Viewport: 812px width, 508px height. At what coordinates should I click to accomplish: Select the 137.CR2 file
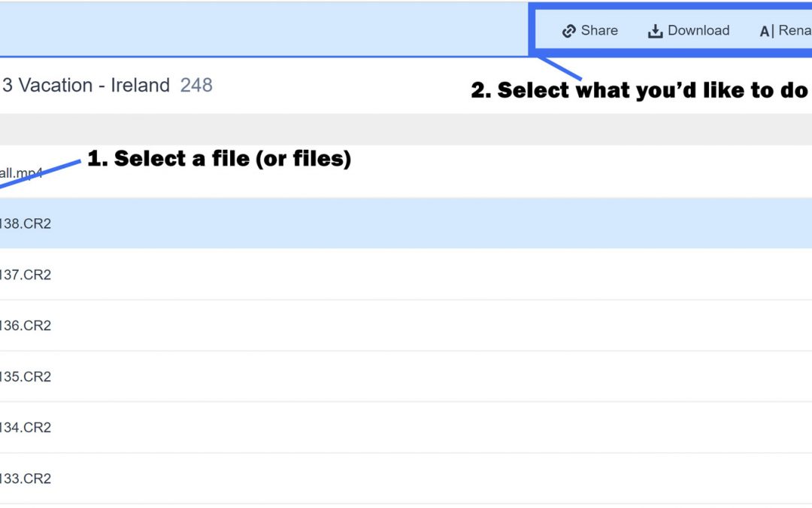click(x=26, y=275)
